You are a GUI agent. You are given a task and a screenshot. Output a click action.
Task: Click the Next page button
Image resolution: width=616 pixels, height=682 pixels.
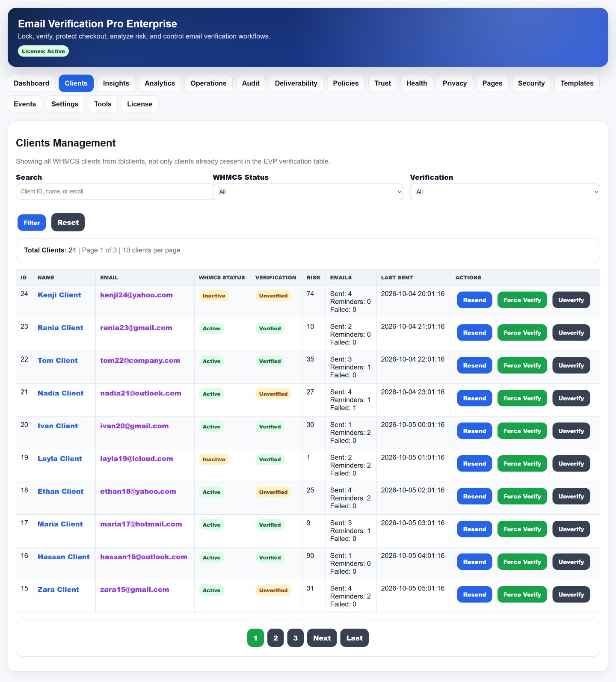click(x=322, y=638)
